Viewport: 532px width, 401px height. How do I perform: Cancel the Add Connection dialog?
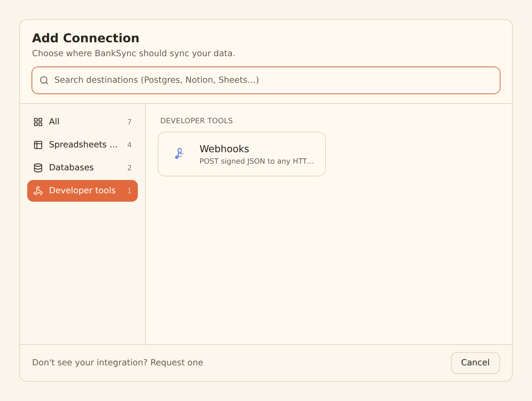(475, 363)
